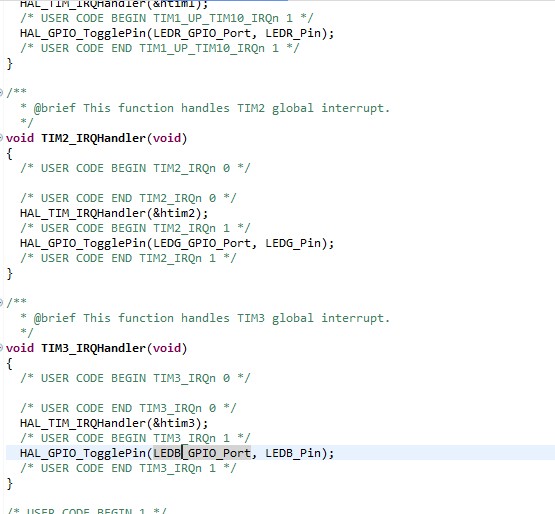Click the 'USER CODE BEGIN TIM2_IRQn 1' comment
555x514 pixels.
coord(135,228)
